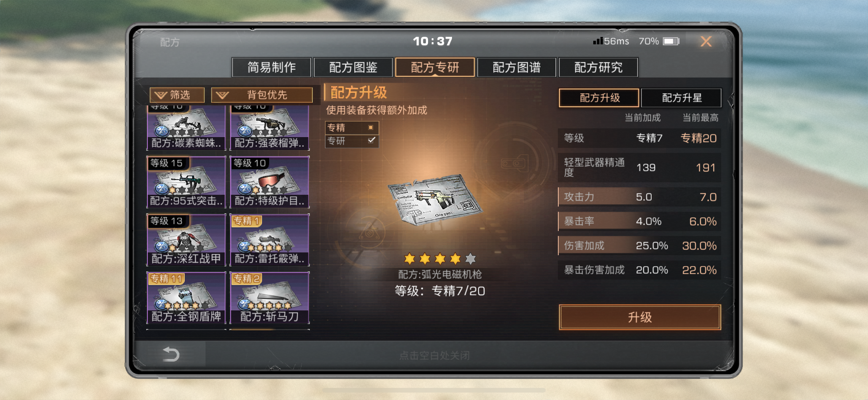
Task: Click the back arrow icon at bottom-left
Action: click(171, 354)
